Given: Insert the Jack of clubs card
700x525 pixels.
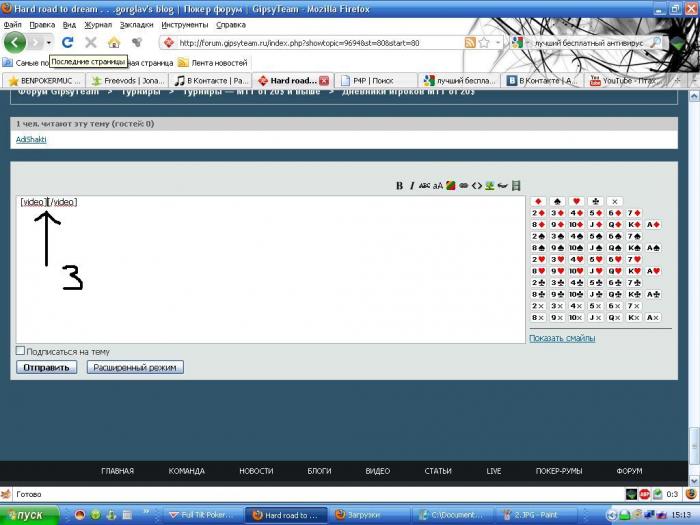Looking at the screenshot, I should [596, 294].
